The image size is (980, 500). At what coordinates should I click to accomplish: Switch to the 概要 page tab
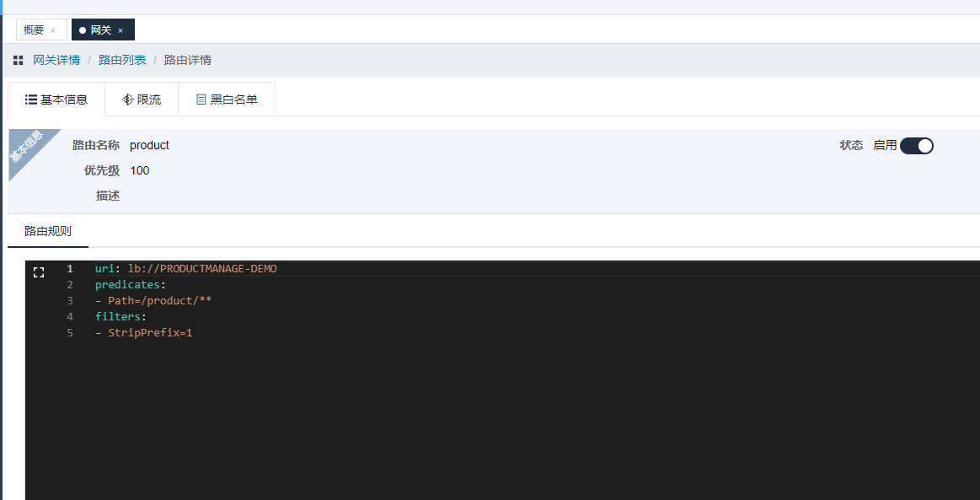(34, 30)
